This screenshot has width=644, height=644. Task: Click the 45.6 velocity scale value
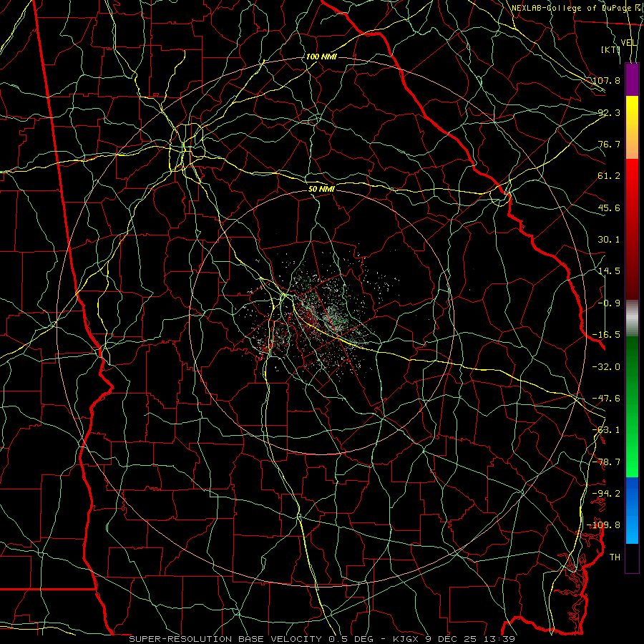tap(609, 208)
